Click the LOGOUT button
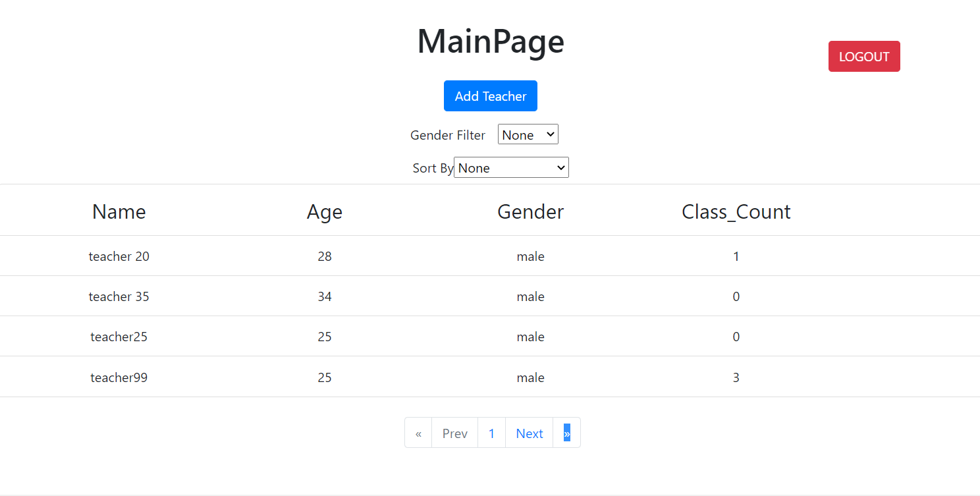Image resolution: width=980 pixels, height=496 pixels. click(863, 57)
